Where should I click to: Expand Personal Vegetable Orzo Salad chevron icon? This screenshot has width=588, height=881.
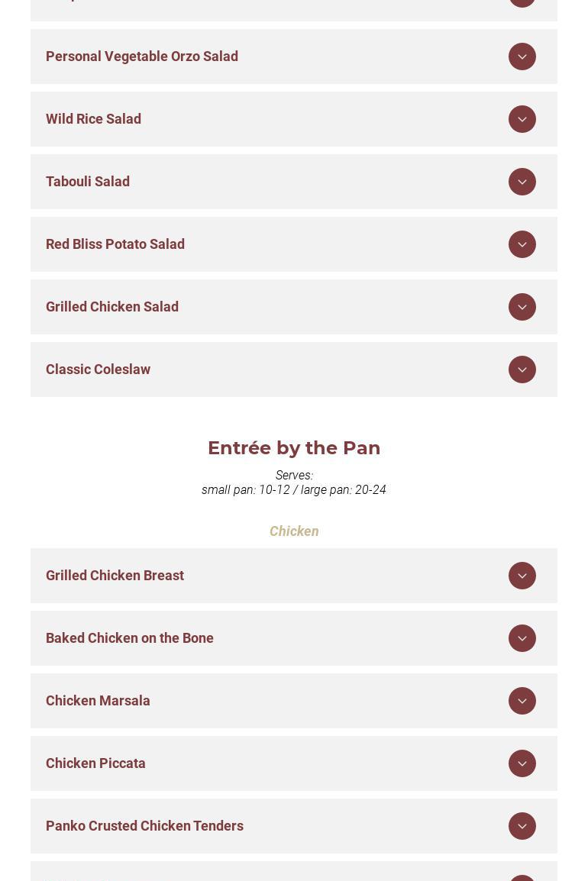point(522,56)
